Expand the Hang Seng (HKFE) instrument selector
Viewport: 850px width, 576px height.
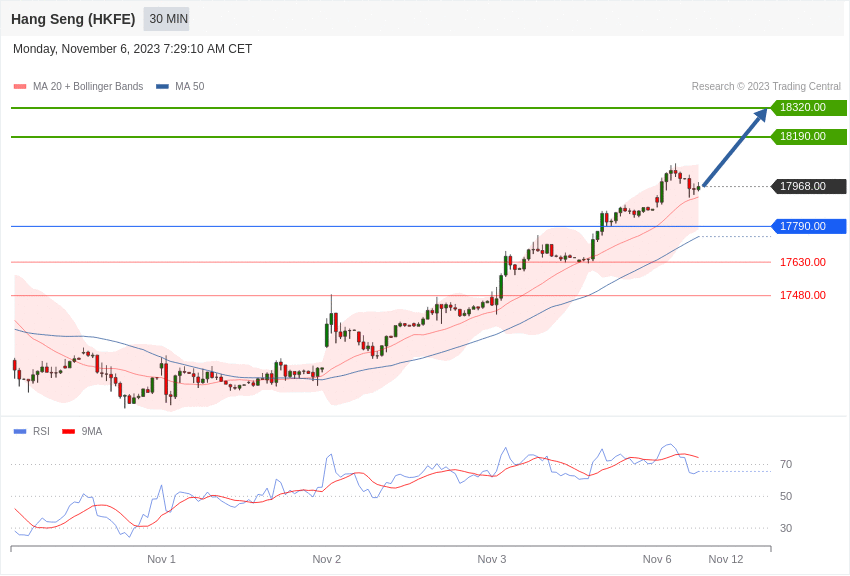click(x=73, y=18)
